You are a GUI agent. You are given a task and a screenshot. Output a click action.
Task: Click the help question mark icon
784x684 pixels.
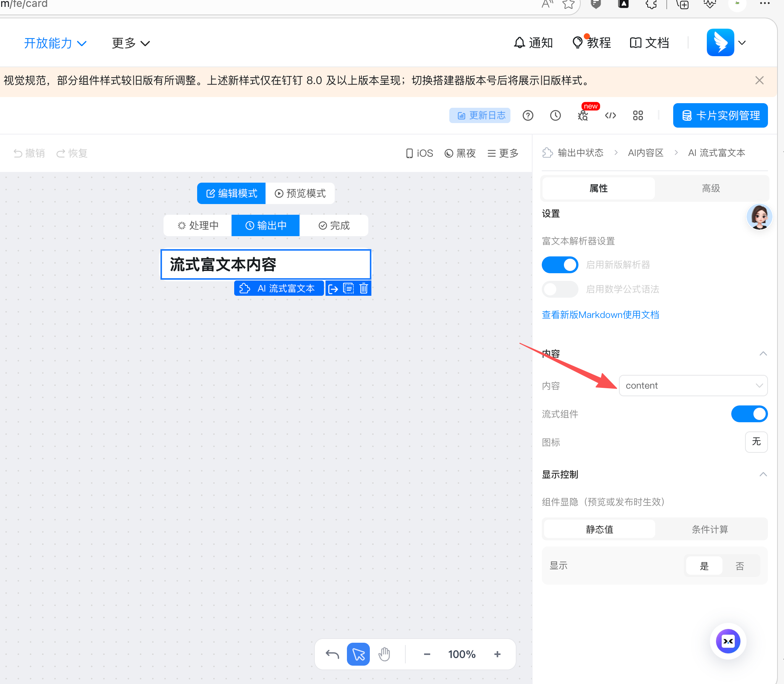click(x=528, y=115)
